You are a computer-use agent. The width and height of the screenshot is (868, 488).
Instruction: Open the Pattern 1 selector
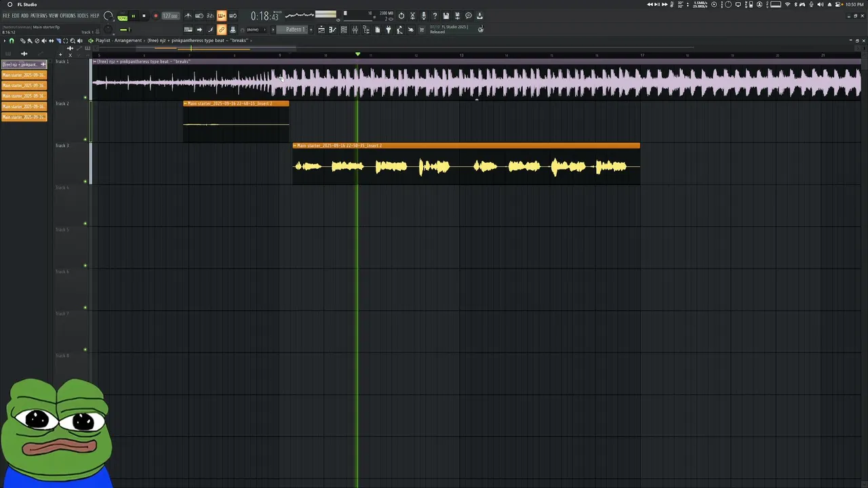[x=292, y=29]
